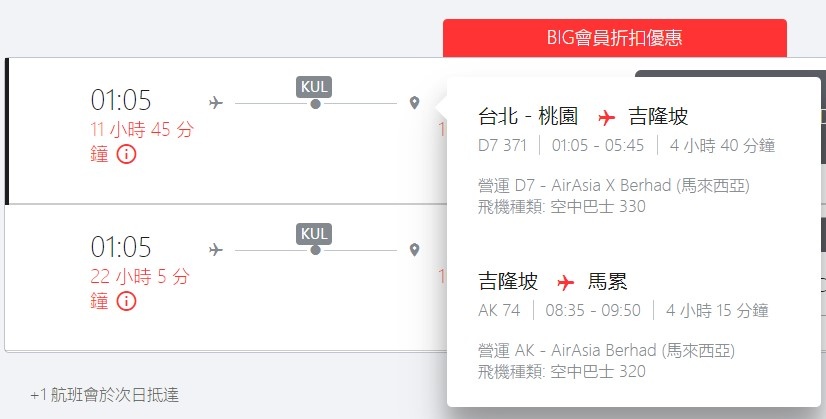The image size is (826, 419).
Task: Click red plane icon between 台北 - 桃園 and 吉隆坡
Action: [604, 117]
